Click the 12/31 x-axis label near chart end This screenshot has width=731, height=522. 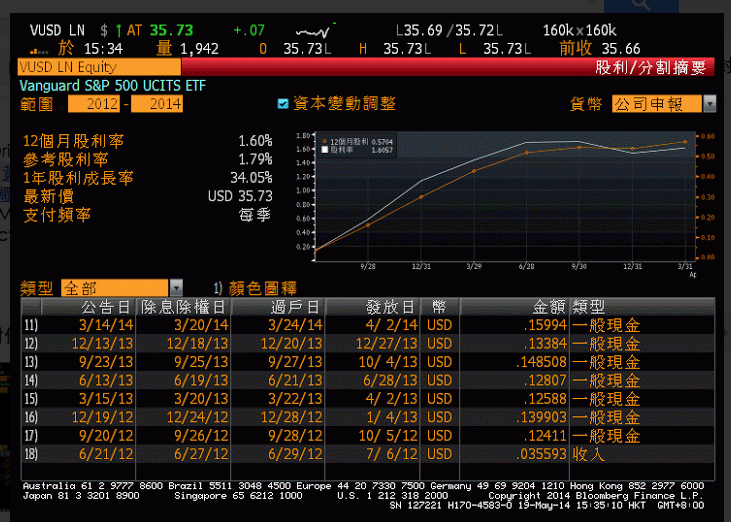[632, 266]
